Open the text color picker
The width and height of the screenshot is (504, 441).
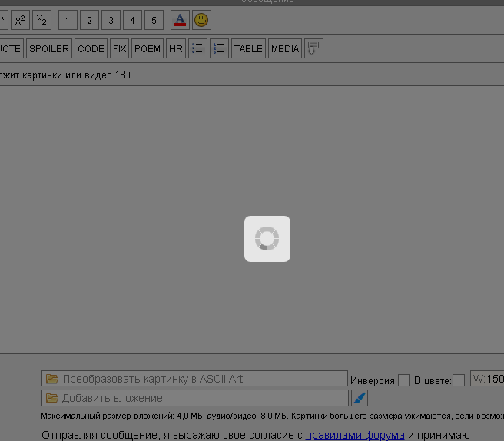[x=180, y=21]
